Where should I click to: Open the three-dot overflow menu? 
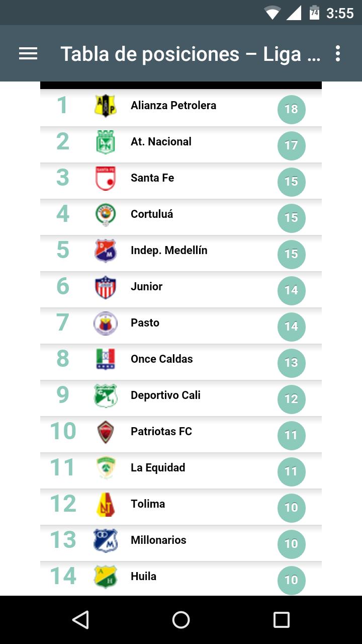tap(338, 54)
